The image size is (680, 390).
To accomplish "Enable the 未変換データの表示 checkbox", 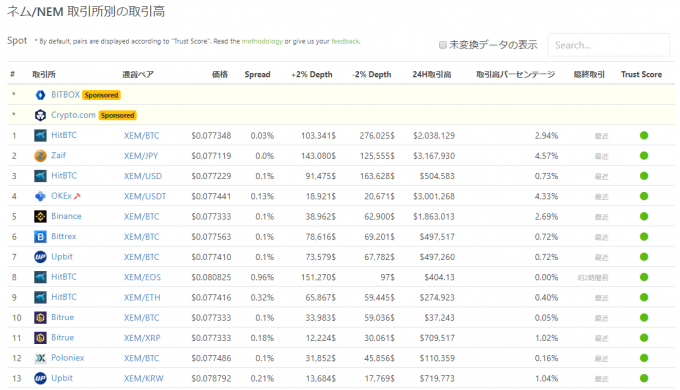I will [443, 45].
